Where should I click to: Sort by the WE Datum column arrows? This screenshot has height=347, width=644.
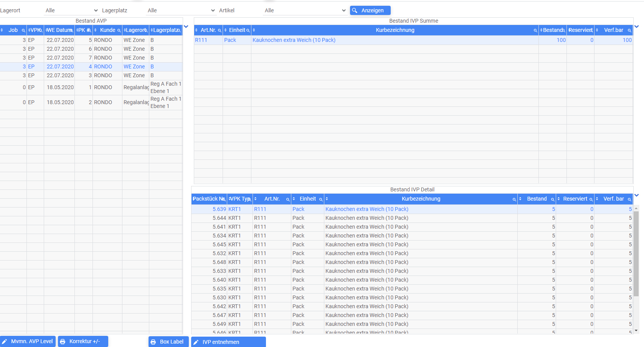pyautogui.click(x=46, y=30)
